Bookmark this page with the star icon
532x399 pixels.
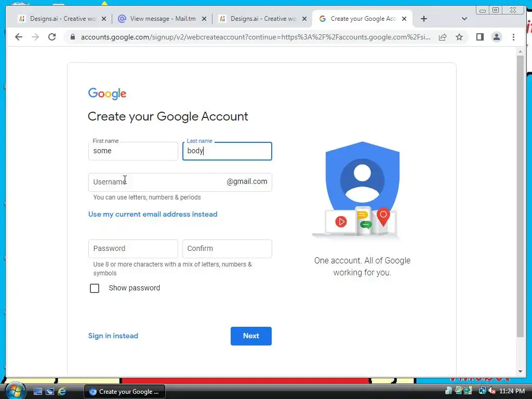tap(459, 37)
